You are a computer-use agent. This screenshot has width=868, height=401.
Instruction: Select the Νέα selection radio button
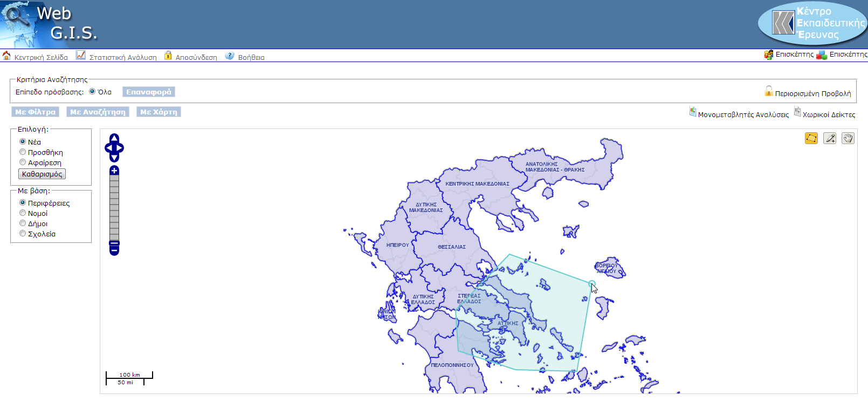(23, 141)
